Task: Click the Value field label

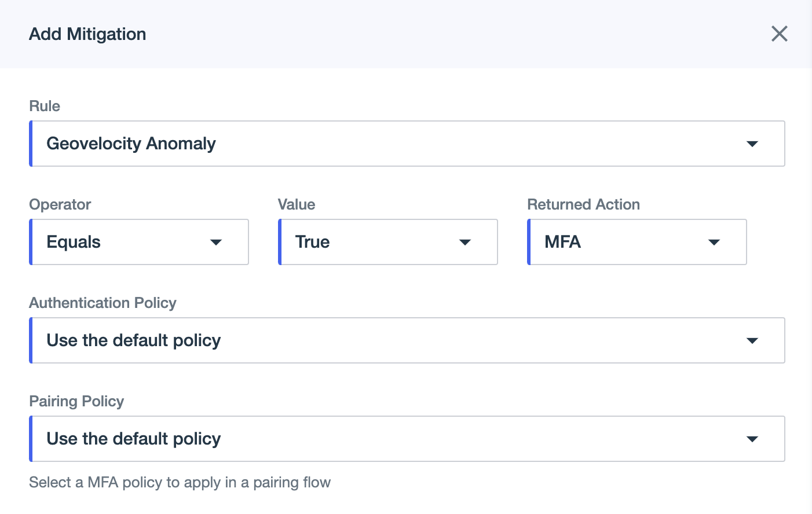Action: tap(297, 204)
